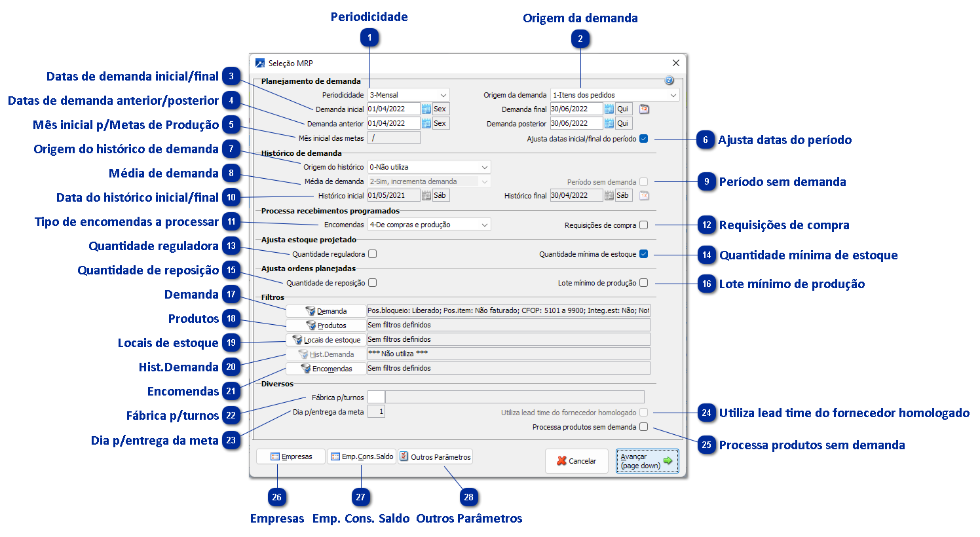Image resolution: width=980 pixels, height=537 pixels.
Task: Click the Encomendas filter 'Sem filtros definidos' text
Action: (400, 369)
